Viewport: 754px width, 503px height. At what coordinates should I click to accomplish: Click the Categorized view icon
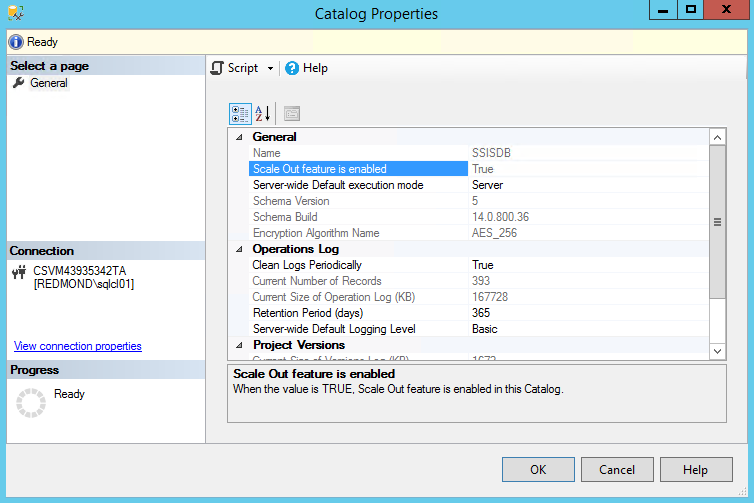(240, 113)
